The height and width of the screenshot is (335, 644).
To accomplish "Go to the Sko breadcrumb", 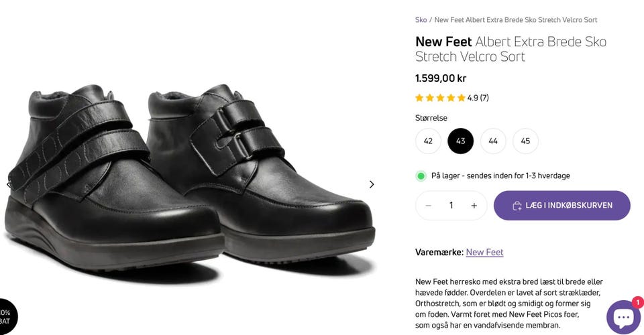I will coord(421,20).
